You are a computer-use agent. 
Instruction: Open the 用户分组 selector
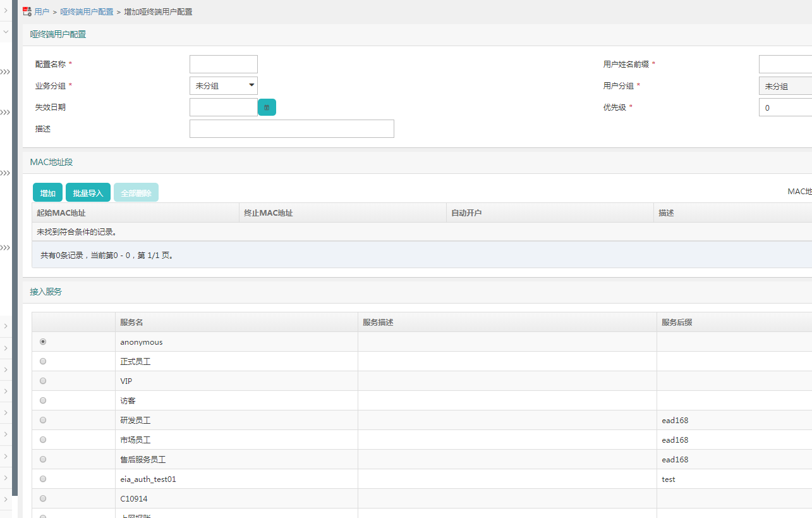click(785, 86)
